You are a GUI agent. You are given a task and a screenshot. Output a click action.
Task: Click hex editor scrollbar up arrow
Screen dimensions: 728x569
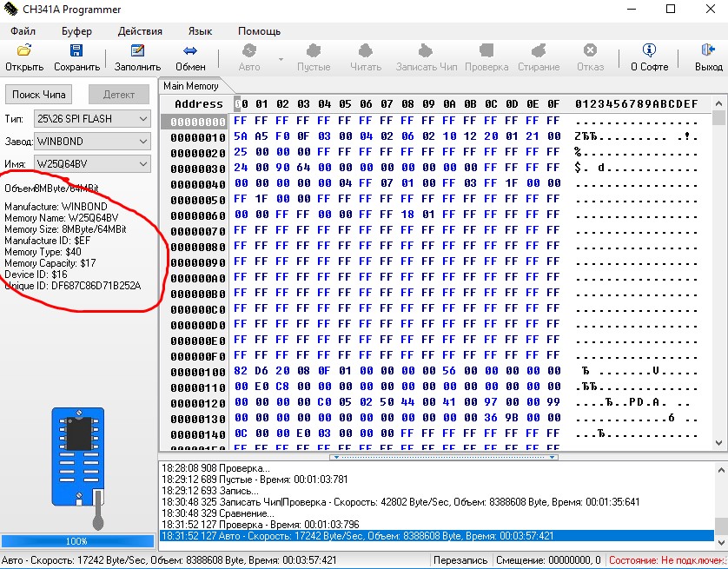point(718,103)
